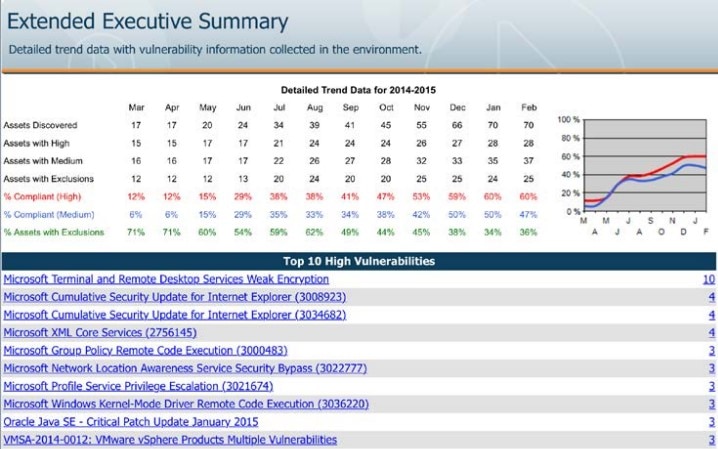Open Windows Kernel-Mode Driver Remote Code Execution link

coord(186,404)
